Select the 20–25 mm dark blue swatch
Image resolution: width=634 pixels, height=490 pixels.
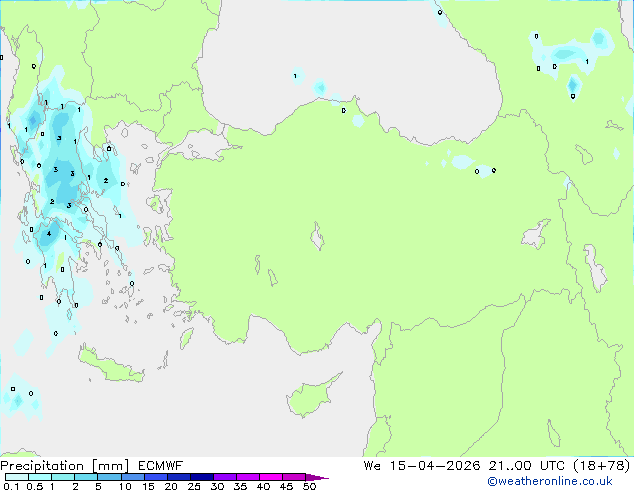click(x=178, y=477)
